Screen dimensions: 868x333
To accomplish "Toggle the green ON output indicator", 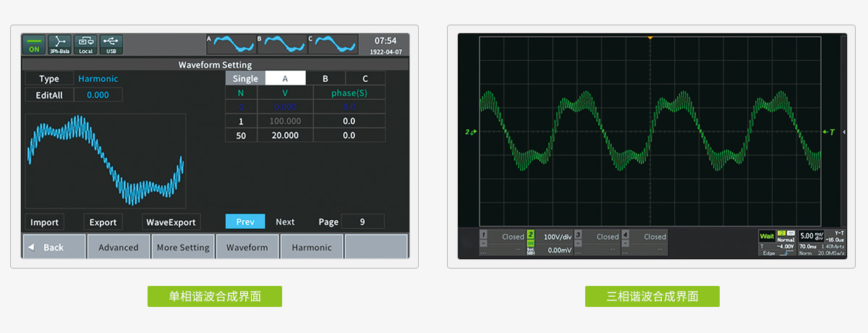I will pyautogui.click(x=33, y=45).
